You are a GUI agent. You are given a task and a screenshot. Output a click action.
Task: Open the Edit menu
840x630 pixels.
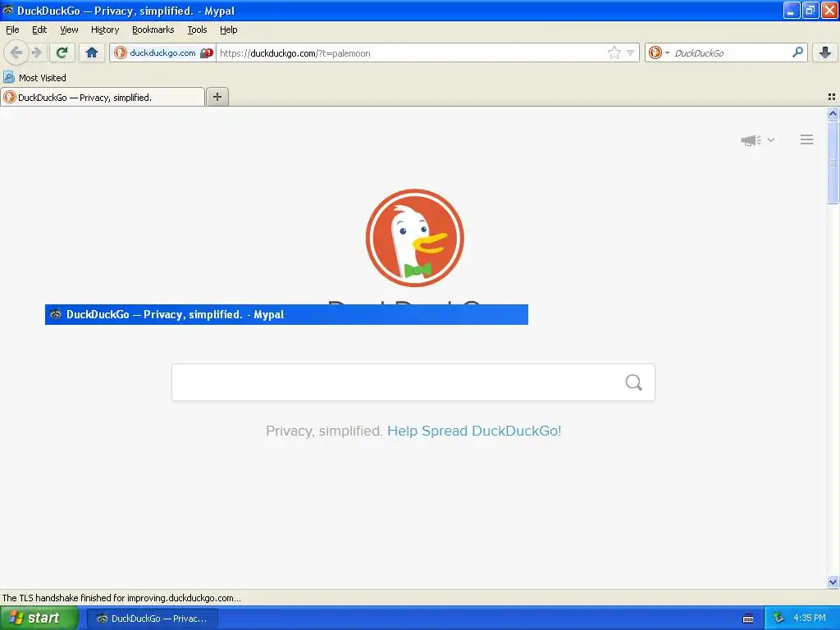pyautogui.click(x=39, y=30)
